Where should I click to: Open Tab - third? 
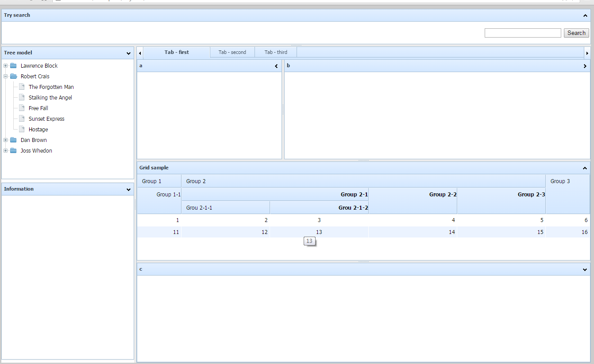tap(275, 52)
